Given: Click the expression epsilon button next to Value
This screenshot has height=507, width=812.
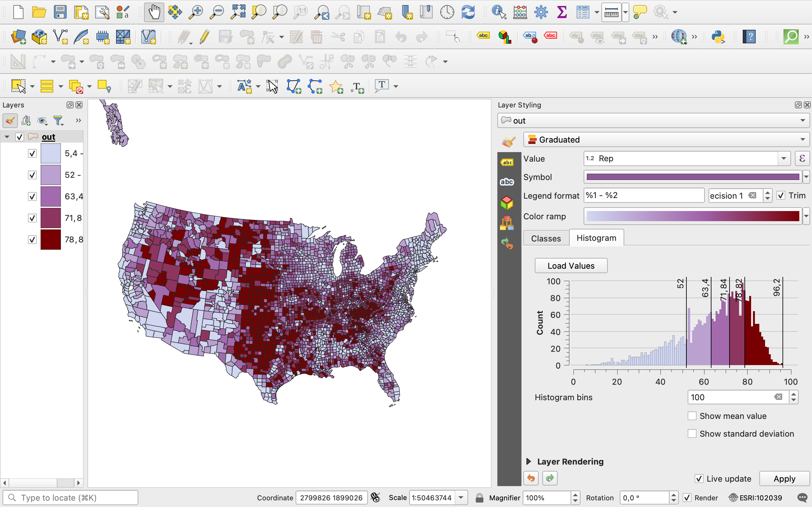Looking at the screenshot, I should pos(802,159).
